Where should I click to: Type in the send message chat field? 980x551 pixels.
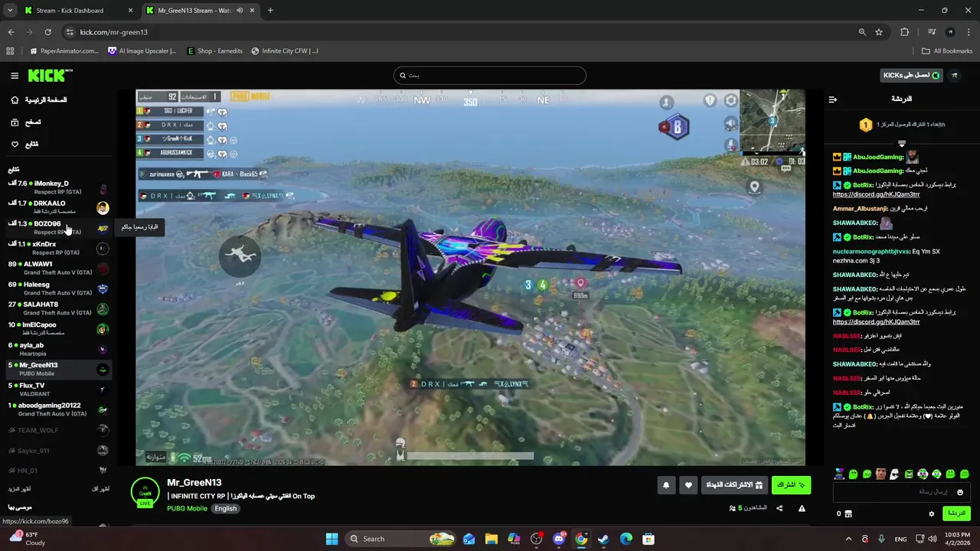pyautogui.click(x=902, y=492)
